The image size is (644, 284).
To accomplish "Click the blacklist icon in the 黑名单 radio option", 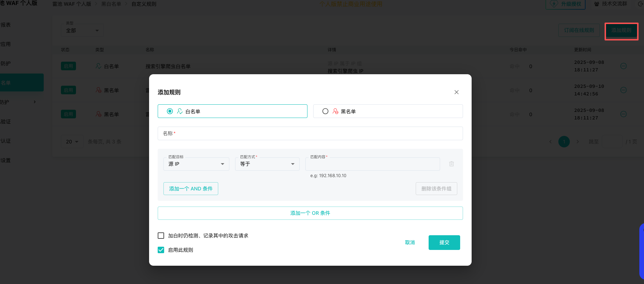I will 335,111.
